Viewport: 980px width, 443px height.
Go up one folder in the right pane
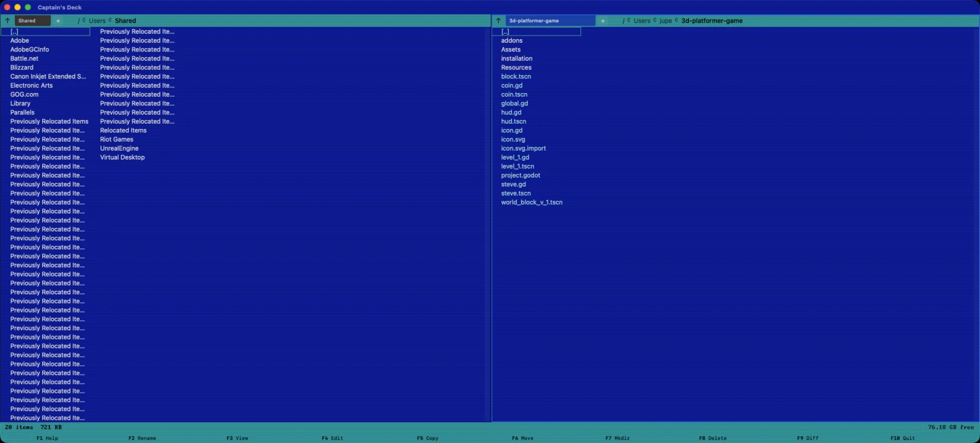tap(499, 21)
